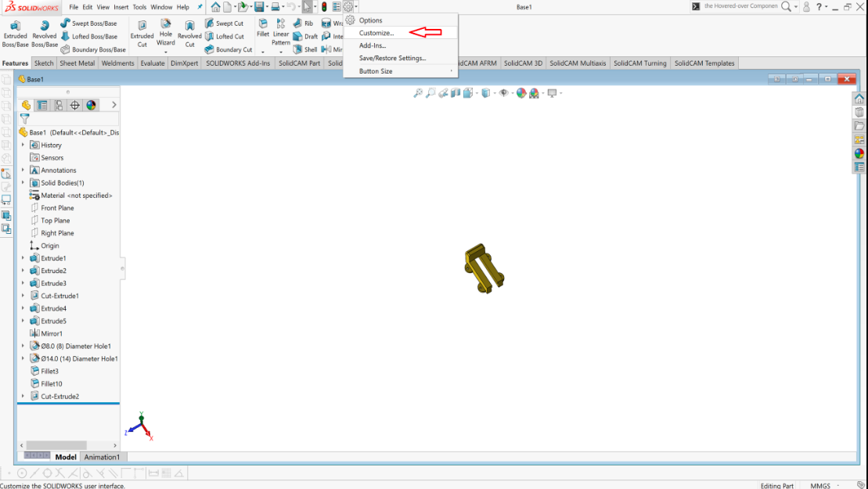Expand the Cut-Extrude1 feature
Image resolution: width=868 pixels, height=489 pixels.
(23, 296)
